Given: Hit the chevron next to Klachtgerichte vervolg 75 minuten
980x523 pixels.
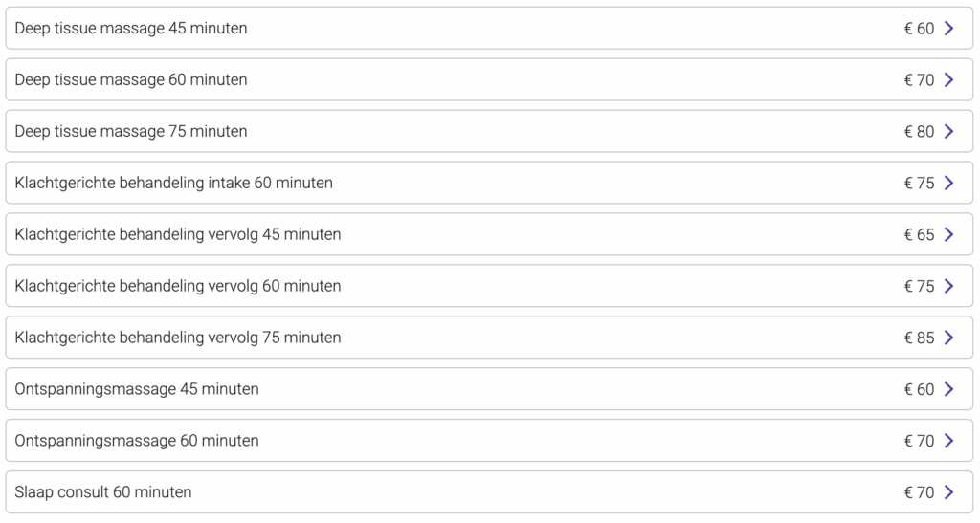Looking at the screenshot, I should (x=948, y=338).
